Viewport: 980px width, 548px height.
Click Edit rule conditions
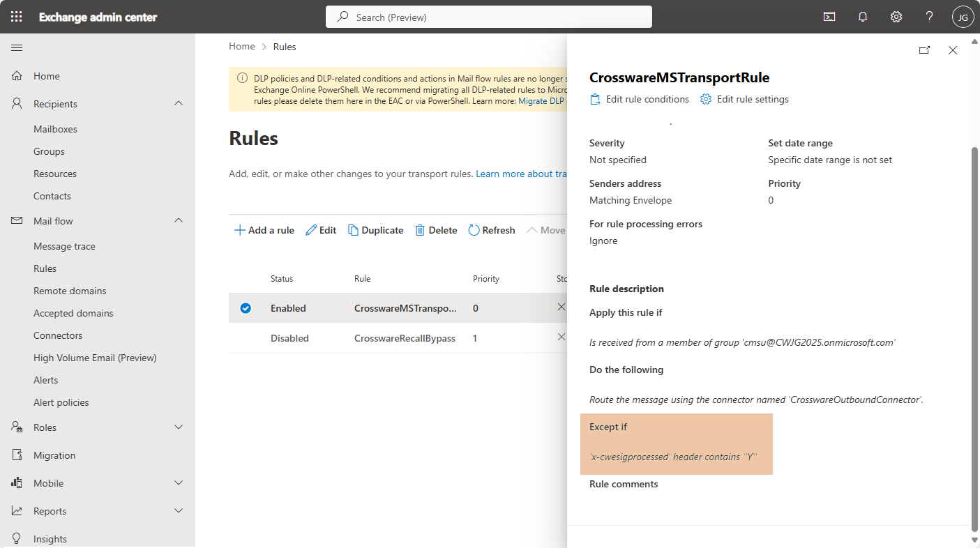point(640,99)
